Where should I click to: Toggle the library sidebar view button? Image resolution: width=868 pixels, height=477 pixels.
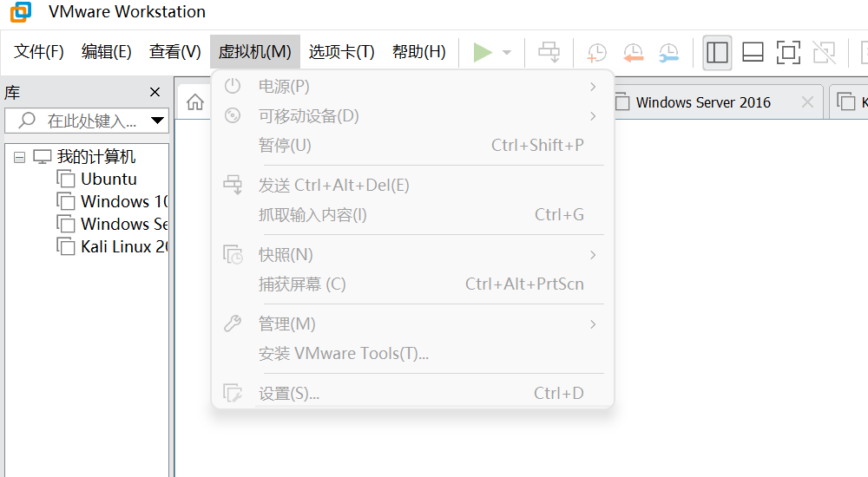pyautogui.click(x=717, y=52)
